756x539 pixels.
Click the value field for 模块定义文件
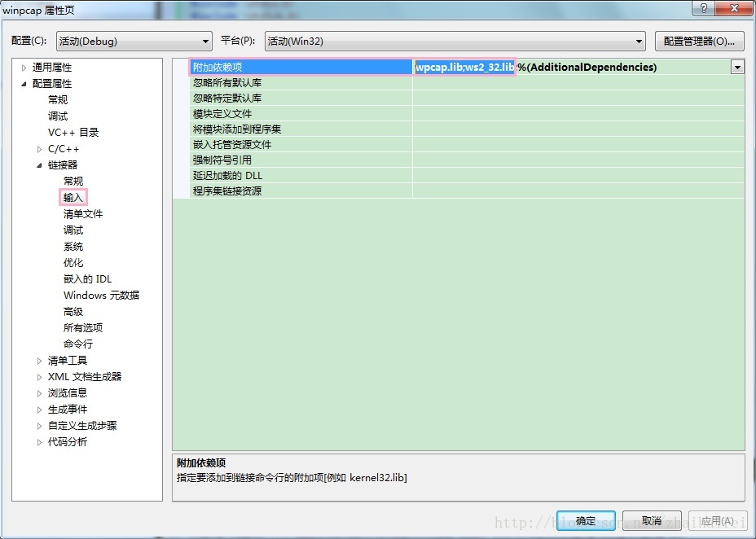point(578,114)
